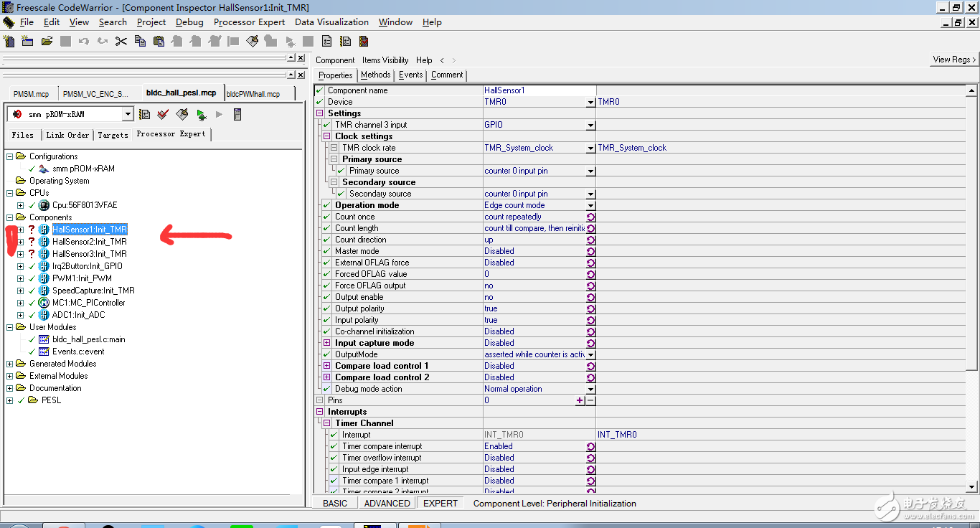This screenshot has height=528, width=980.
Task: Click the red checkmark Synchronize Modification Dates icon
Action: (x=164, y=114)
